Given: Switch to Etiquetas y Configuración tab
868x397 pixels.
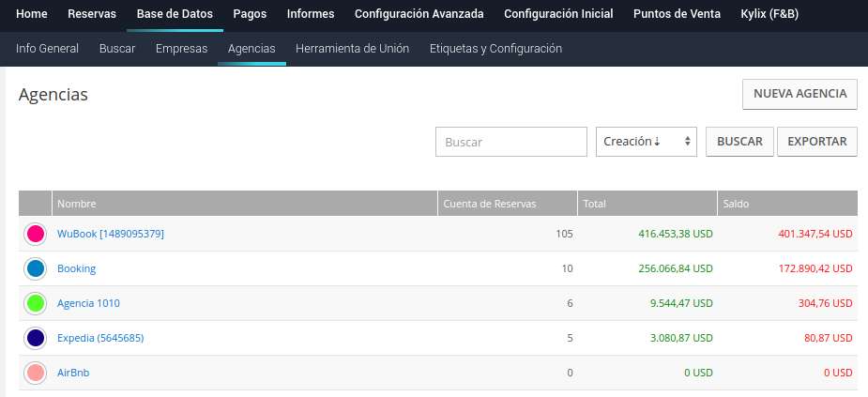Looking at the screenshot, I should [495, 49].
